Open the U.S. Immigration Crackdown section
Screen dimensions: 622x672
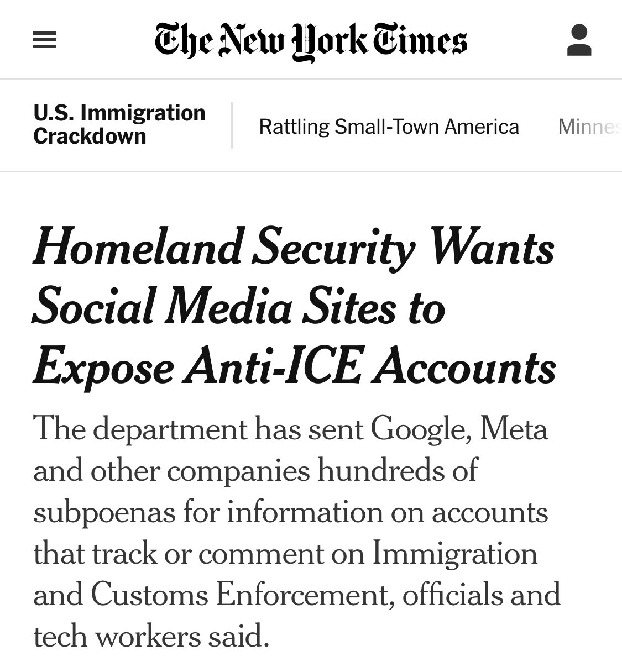tap(119, 125)
